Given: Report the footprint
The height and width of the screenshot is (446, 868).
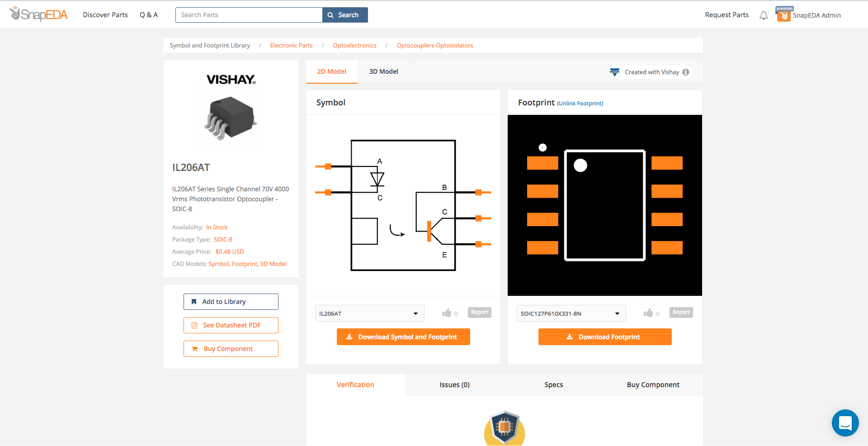Looking at the screenshot, I should pos(681,312).
